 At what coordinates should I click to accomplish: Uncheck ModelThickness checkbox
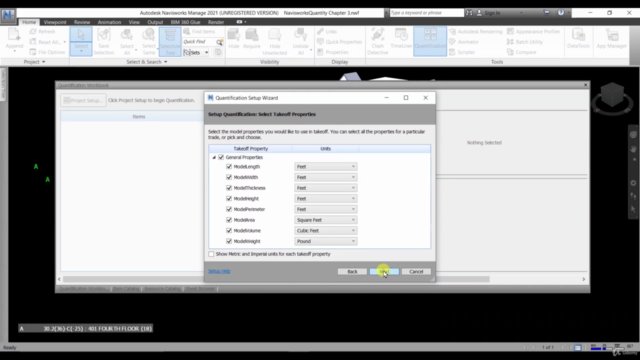[x=229, y=188]
